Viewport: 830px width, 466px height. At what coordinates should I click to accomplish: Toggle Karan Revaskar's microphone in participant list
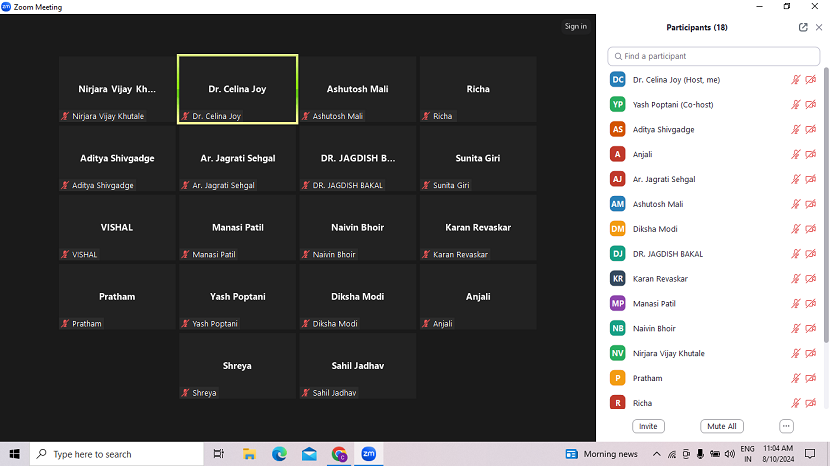796,278
